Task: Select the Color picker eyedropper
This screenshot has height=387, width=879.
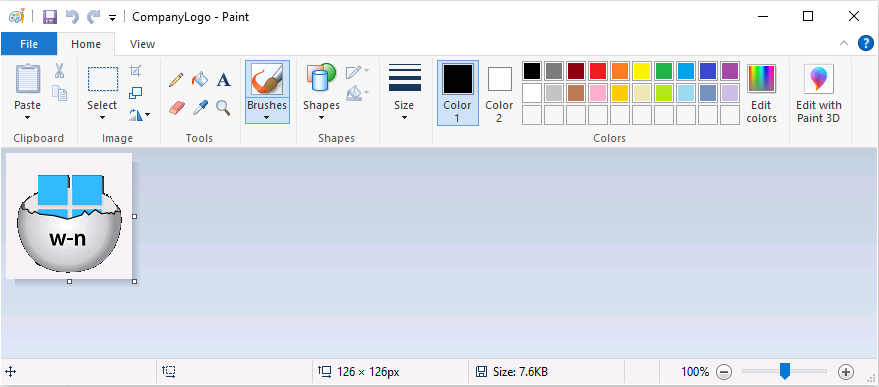Action: [x=200, y=108]
